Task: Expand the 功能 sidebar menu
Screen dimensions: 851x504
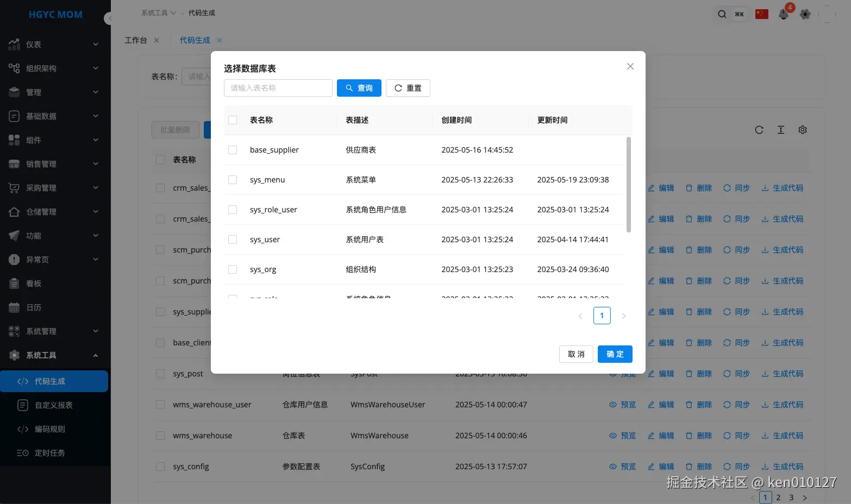Action: (x=55, y=236)
